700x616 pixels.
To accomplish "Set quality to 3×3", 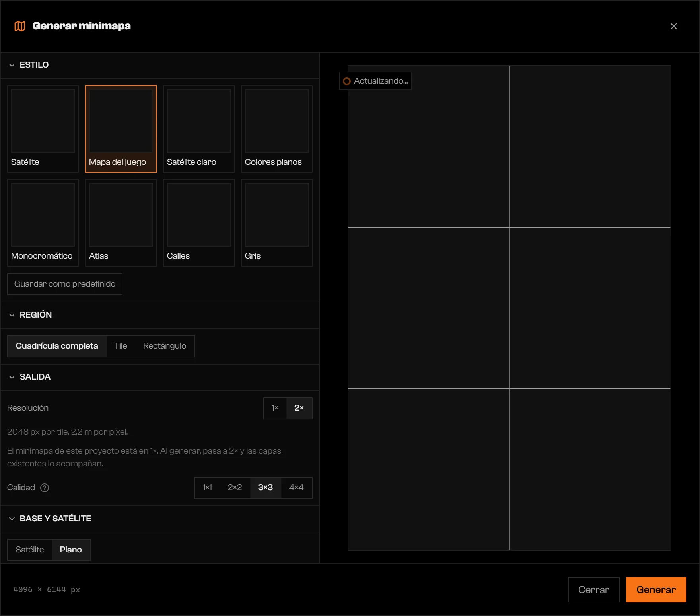I will [x=265, y=488].
